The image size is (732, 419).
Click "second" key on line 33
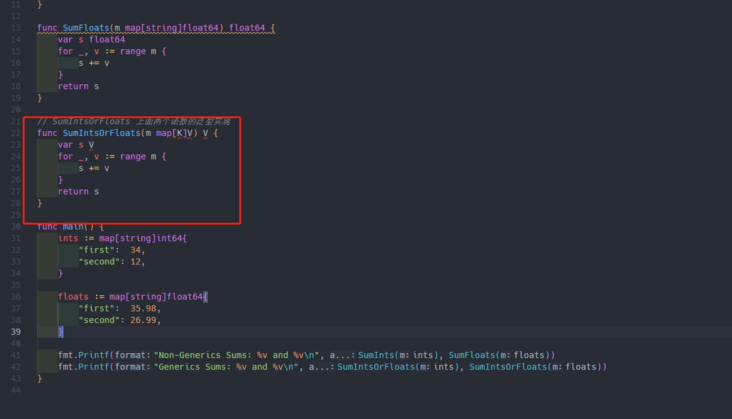[x=99, y=262]
